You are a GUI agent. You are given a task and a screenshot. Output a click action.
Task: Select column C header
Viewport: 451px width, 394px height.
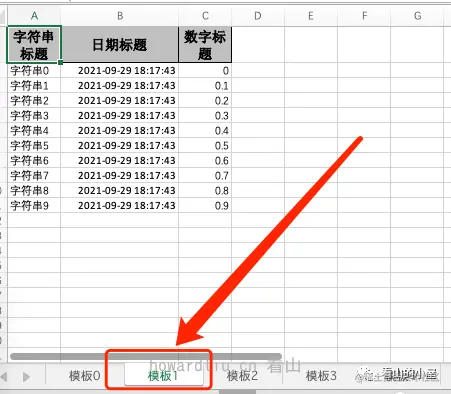(205, 16)
